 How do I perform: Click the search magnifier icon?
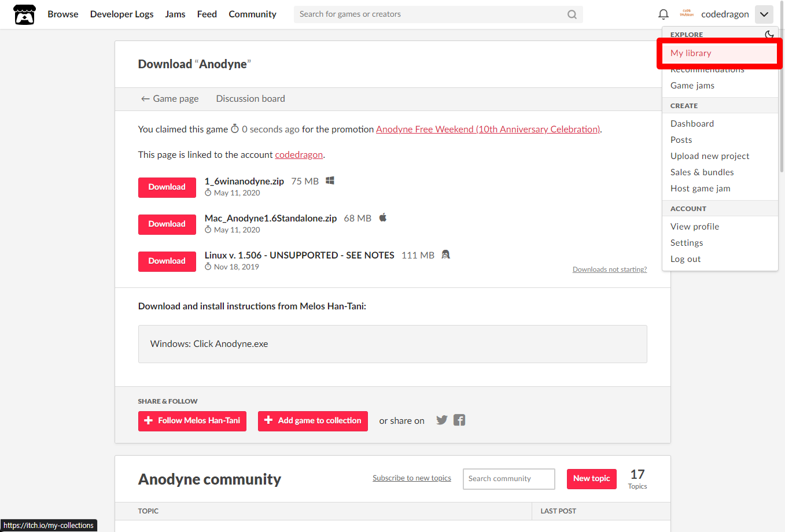[x=572, y=14]
